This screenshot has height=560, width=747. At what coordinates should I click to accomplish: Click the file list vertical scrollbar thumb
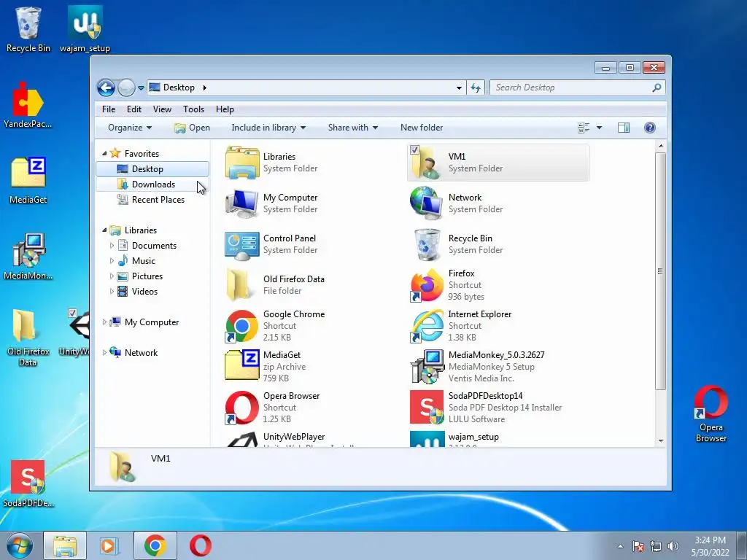660,271
